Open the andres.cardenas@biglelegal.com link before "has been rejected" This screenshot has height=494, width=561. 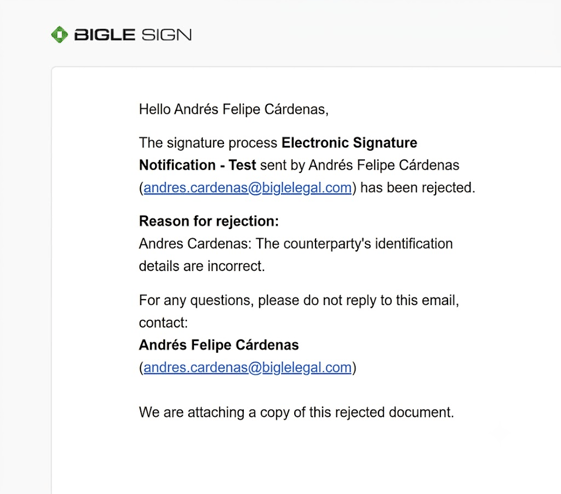coord(248,188)
